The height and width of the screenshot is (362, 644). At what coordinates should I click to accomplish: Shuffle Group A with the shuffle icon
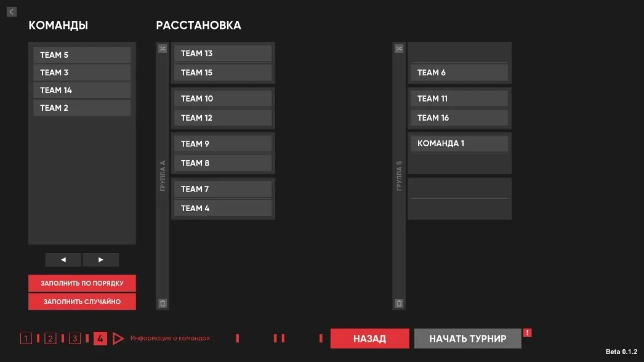(163, 49)
